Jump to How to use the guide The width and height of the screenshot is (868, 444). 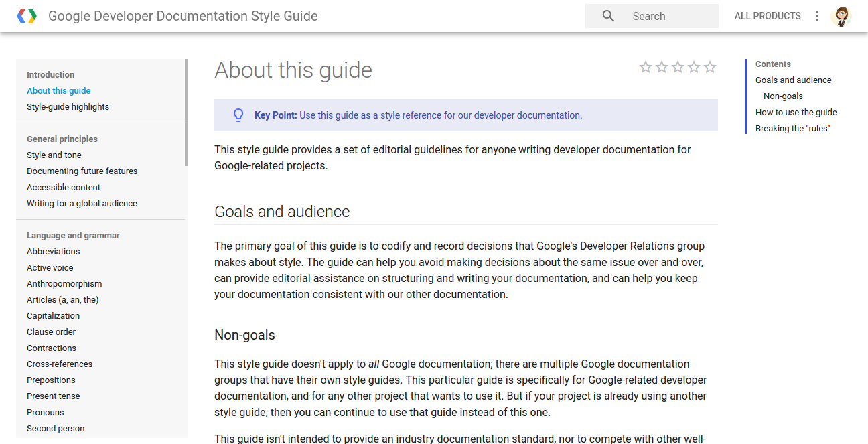pyautogui.click(x=796, y=113)
